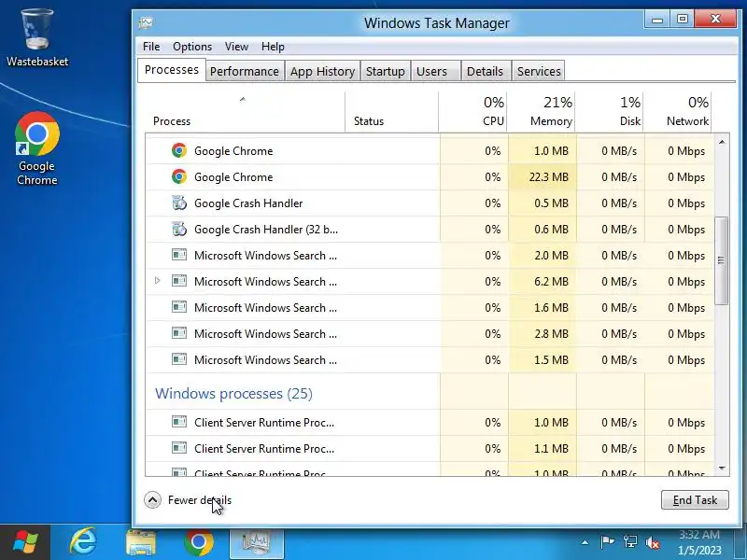This screenshot has width=747, height=560.
Task: Click the Google Crash Handler icon at 0.5 MB
Action: tap(179, 203)
